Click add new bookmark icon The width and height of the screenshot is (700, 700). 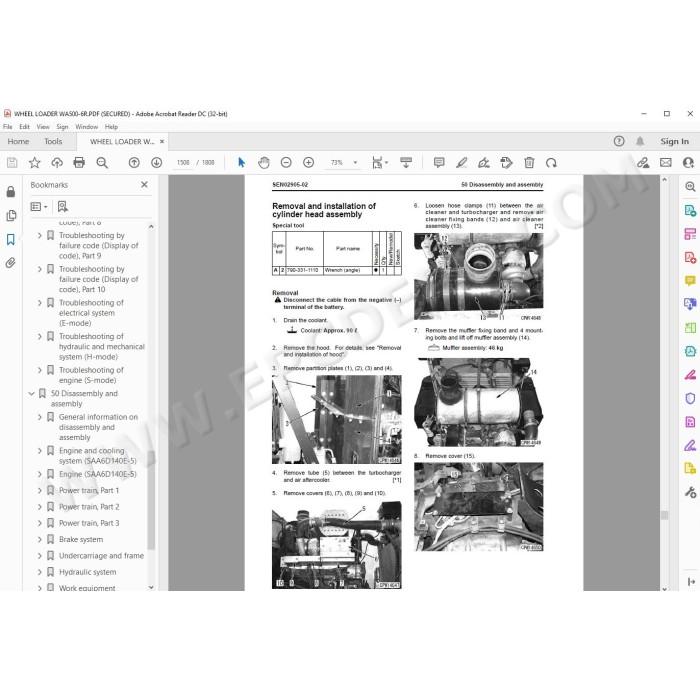(x=62, y=207)
